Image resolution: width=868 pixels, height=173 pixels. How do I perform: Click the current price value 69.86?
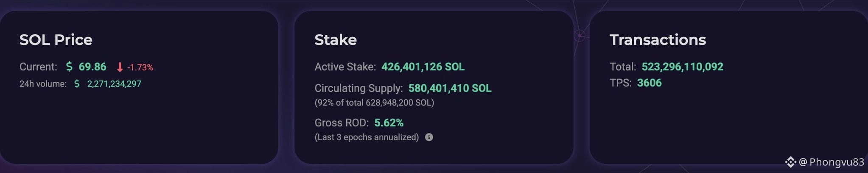coord(92,67)
